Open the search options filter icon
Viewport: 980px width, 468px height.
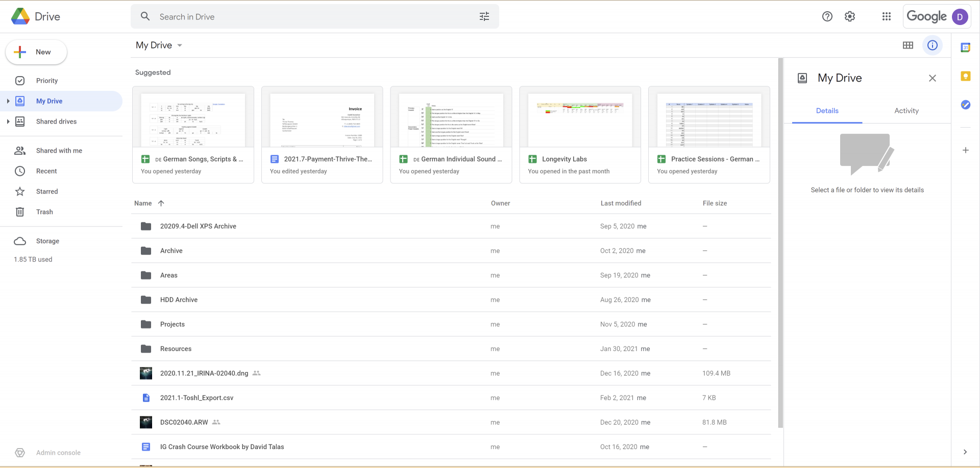[x=484, y=17]
